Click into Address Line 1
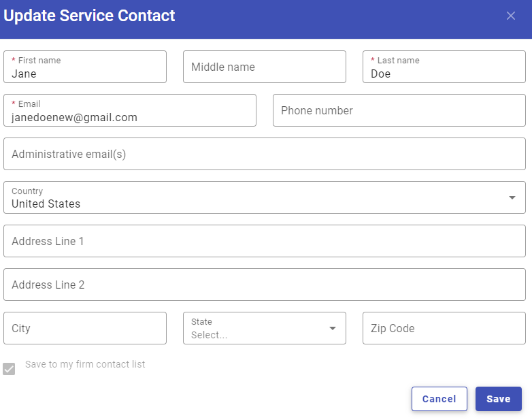The width and height of the screenshot is (532, 420). [265, 241]
